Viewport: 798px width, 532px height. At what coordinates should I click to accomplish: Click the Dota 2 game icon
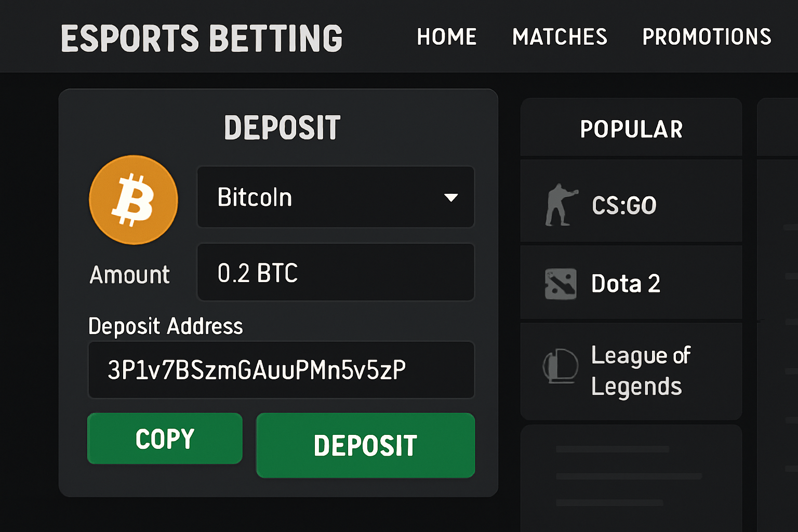[561, 283]
